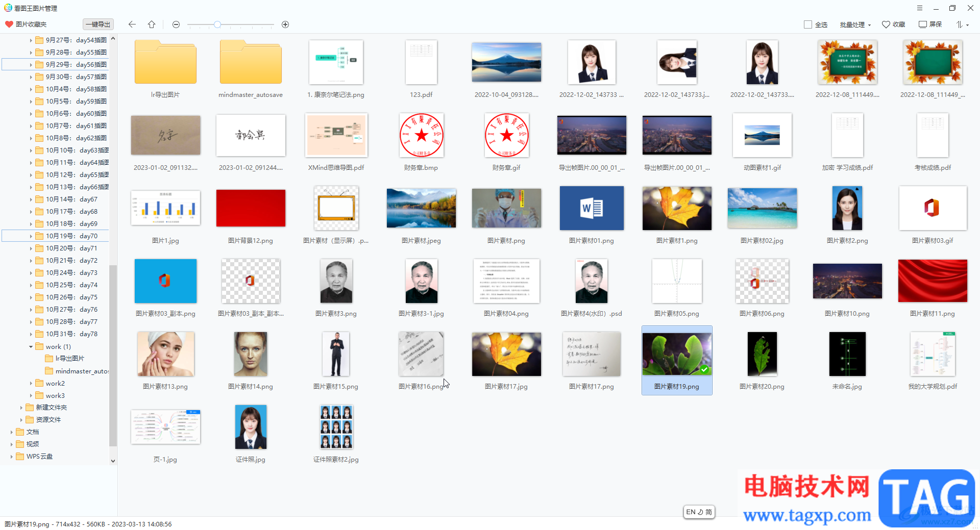Select the 财务章.gif stamp image
This screenshot has height=530, width=980.
pyautogui.click(x=506, y=135)
